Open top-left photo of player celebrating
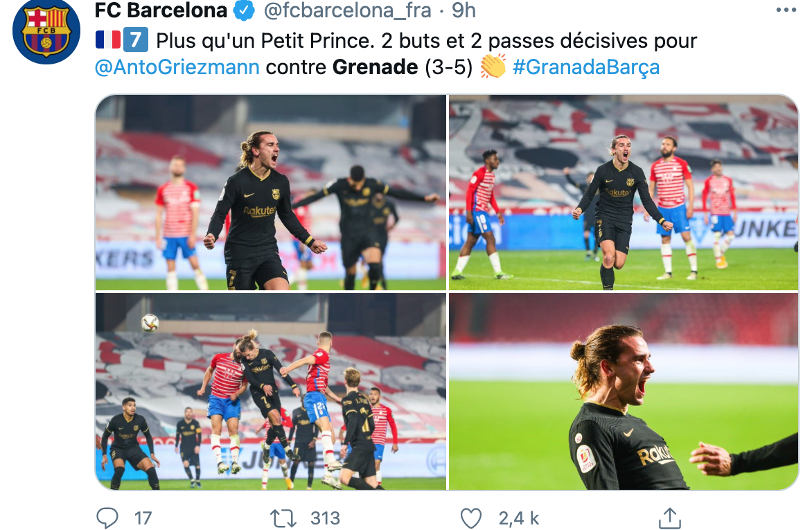The width and height of the screenshot is (812, 530). pos(271,192)
